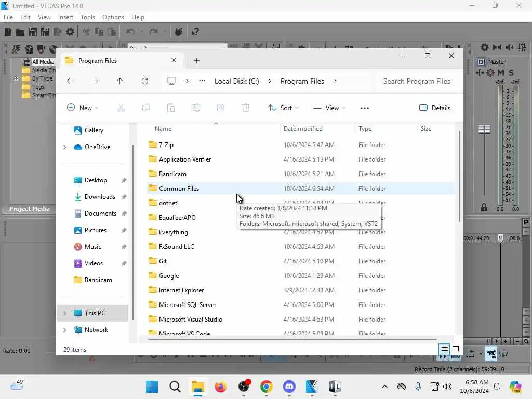Click Redo arrow in VEGAS toolbar
The height and width of the screenshot is (399, 532).
pos(154,32)
